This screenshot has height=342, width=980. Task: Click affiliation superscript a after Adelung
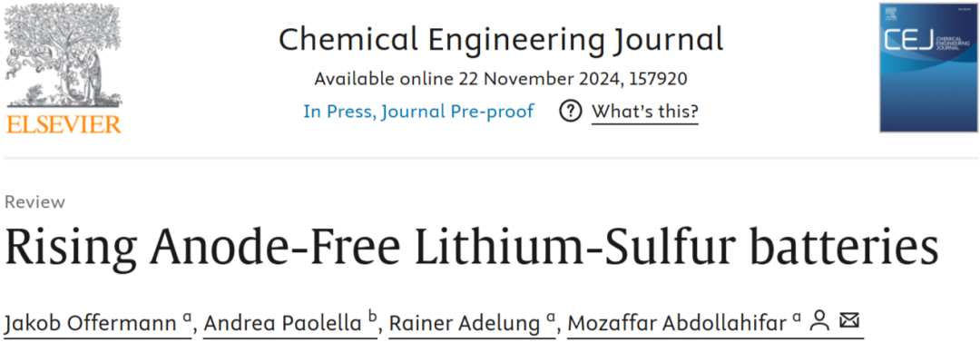coord(550,318)
